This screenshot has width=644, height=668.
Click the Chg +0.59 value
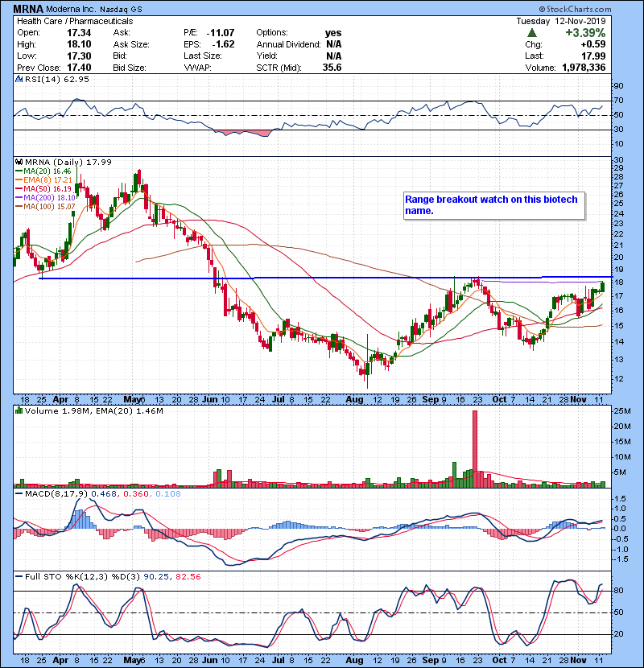click(x=592, y=44)
